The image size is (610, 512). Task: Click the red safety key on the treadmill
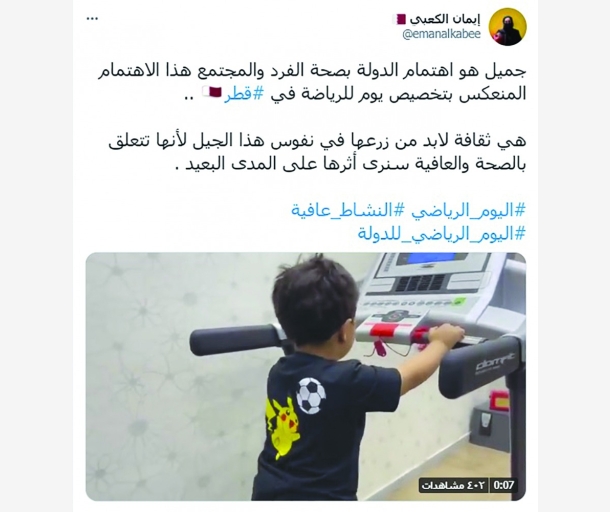pos(380,347)
